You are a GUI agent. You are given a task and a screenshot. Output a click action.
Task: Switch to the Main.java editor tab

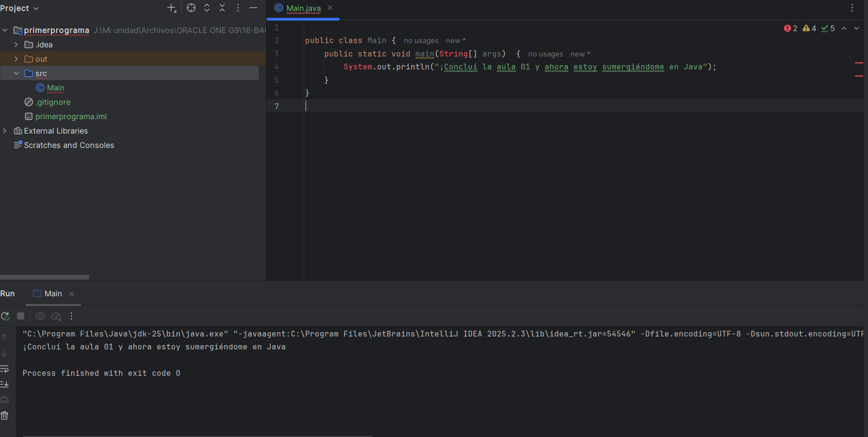click(303, 8)
